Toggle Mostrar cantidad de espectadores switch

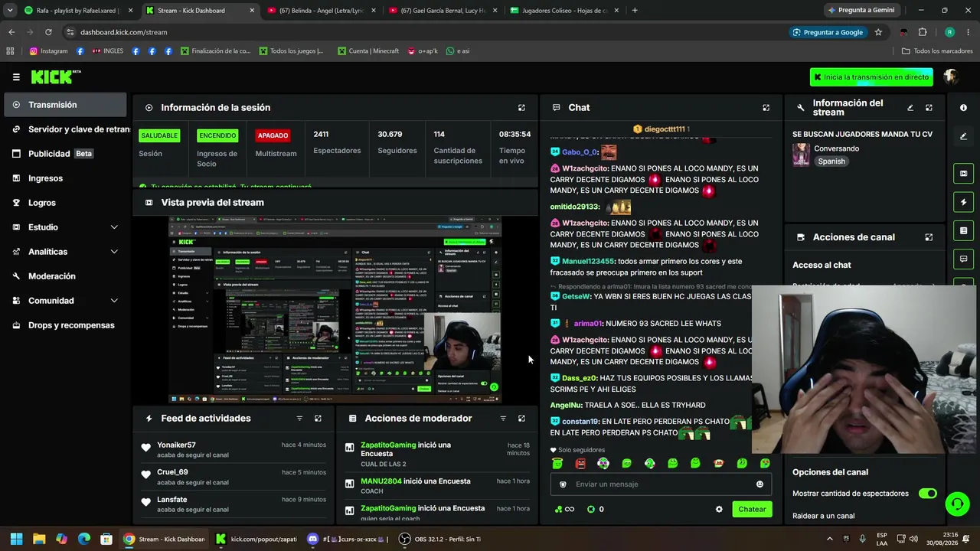(x=927, y=494)
